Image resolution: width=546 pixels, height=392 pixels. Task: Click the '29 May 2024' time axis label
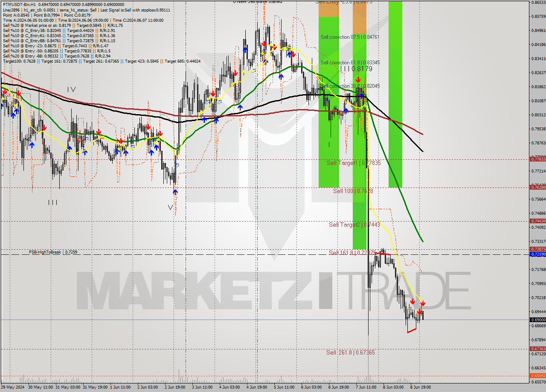click(13, 387)
